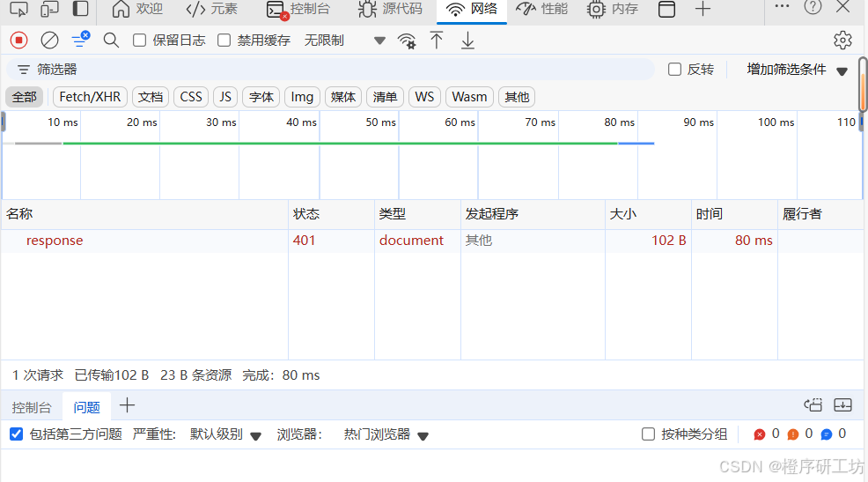Expand 增加筛选条件 dropdown
The image size is (868, 482).
point(798,70)
